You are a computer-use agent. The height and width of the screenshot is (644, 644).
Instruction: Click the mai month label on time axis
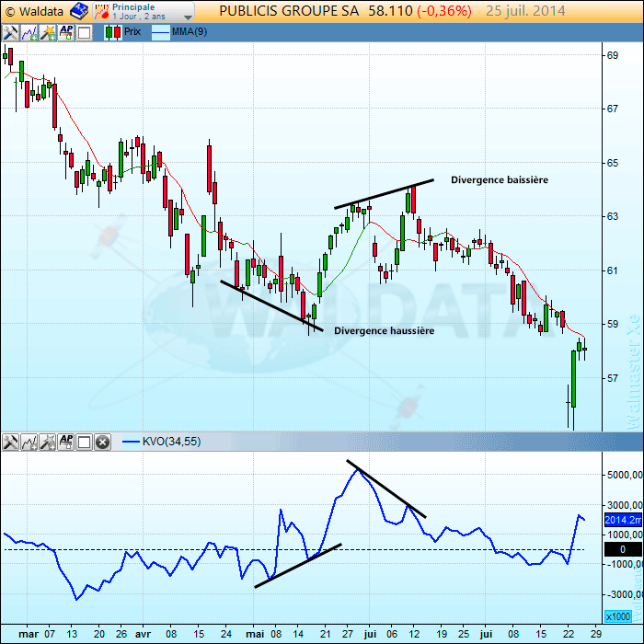click(255, 634)
